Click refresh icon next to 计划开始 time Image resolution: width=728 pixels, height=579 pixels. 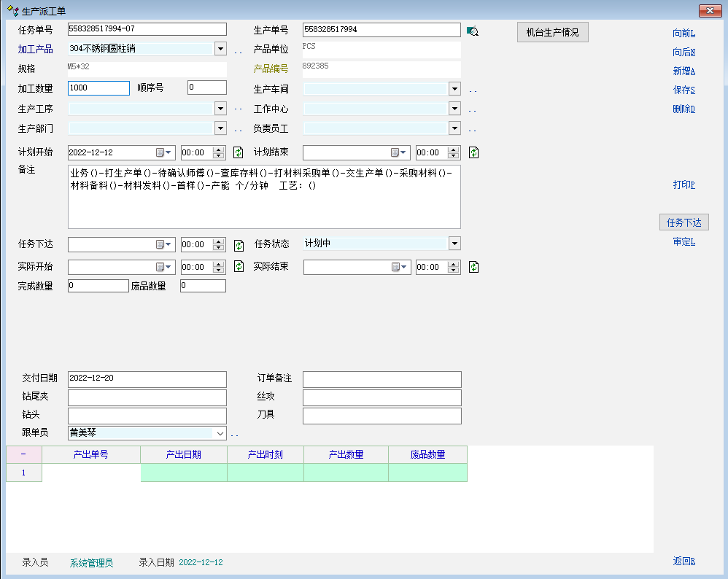[238, 152]
